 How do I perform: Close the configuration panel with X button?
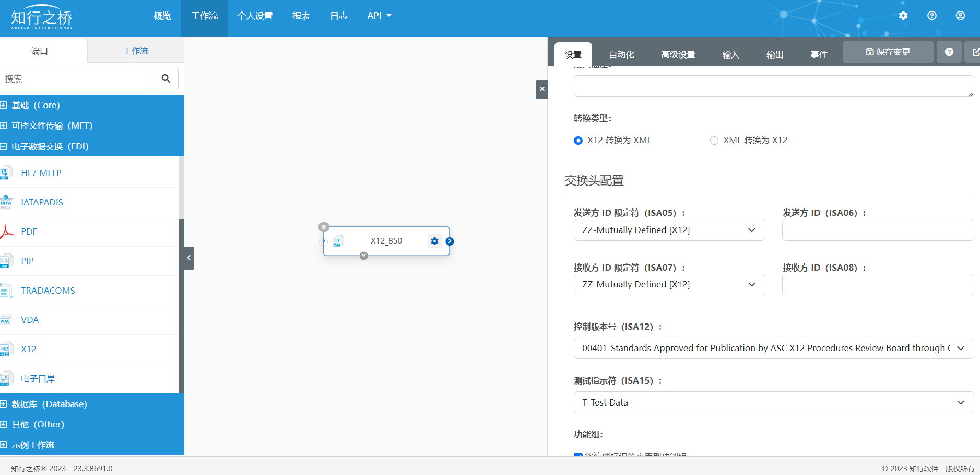click(x=542, y=89)
